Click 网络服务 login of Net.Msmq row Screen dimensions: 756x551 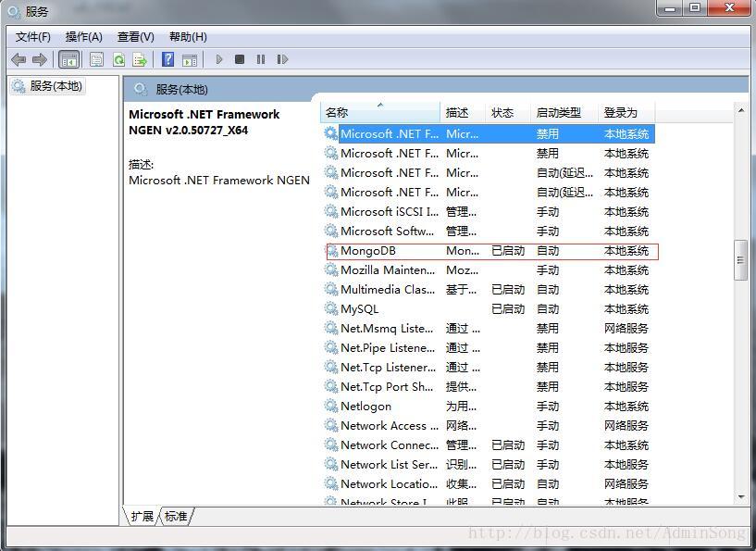[x=626, y=329]
